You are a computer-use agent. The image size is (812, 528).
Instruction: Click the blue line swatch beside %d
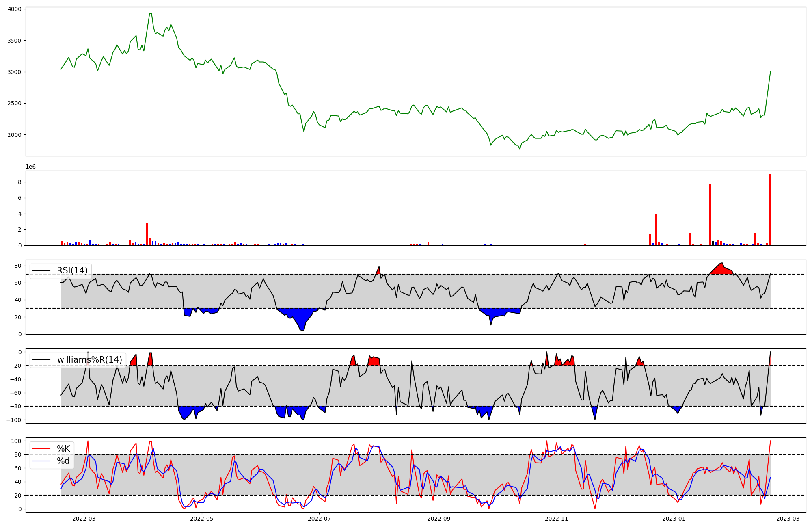(41, 461)
